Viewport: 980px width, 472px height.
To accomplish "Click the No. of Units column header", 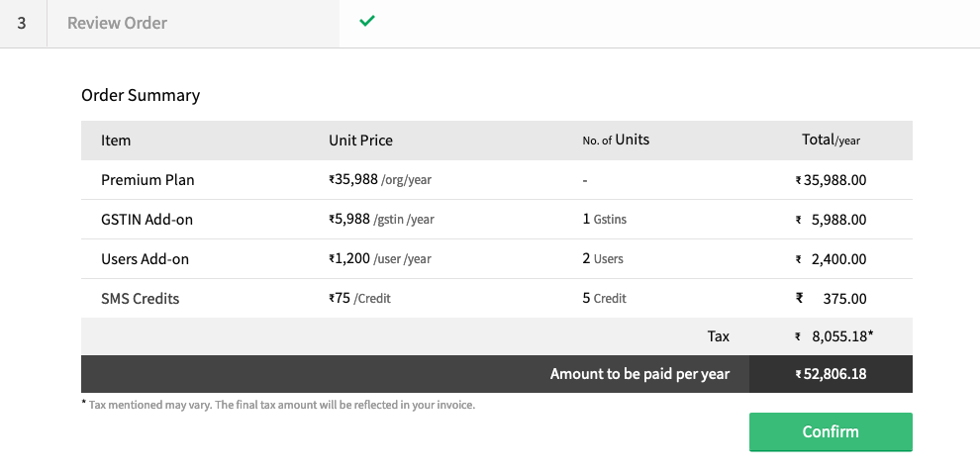I will (x=616, y=141).
